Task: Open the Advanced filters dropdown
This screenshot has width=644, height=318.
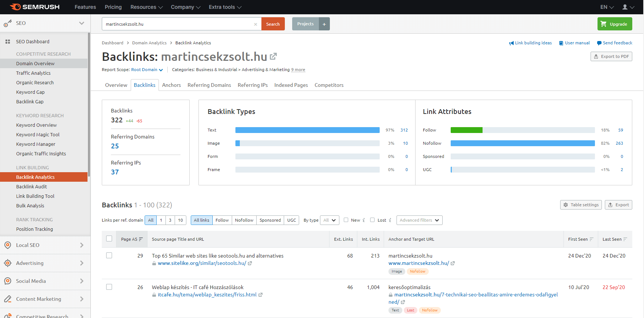Action: click(x=420, y=220)
